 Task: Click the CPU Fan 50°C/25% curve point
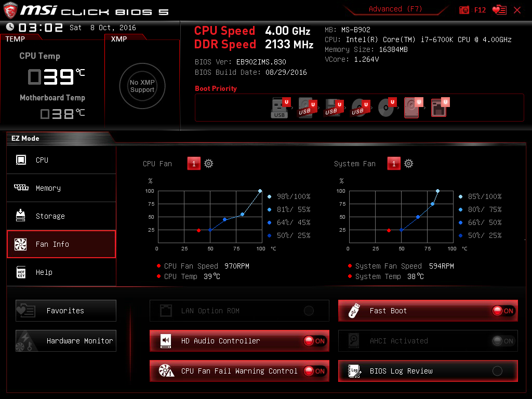coord(210,230)
